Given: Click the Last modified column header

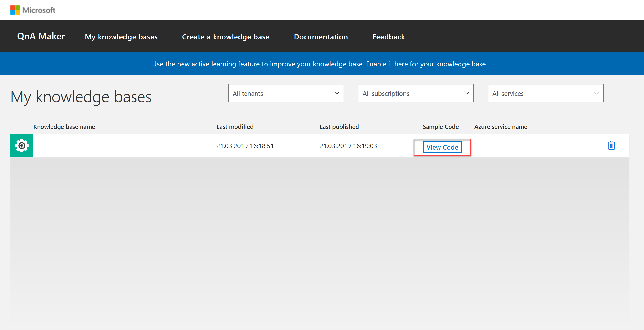Looking at the screenshot, I should 235,127.
